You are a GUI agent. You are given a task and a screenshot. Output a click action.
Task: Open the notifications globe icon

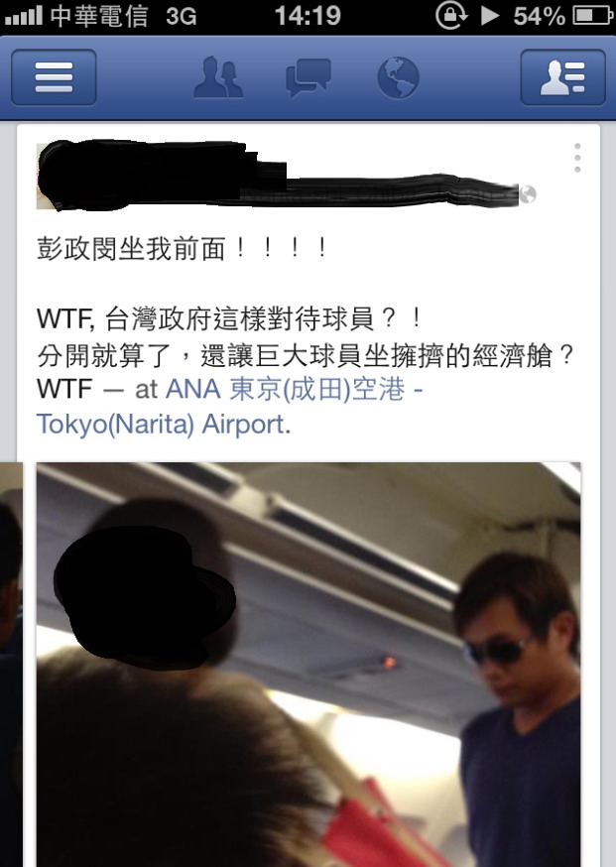point(398,77)
